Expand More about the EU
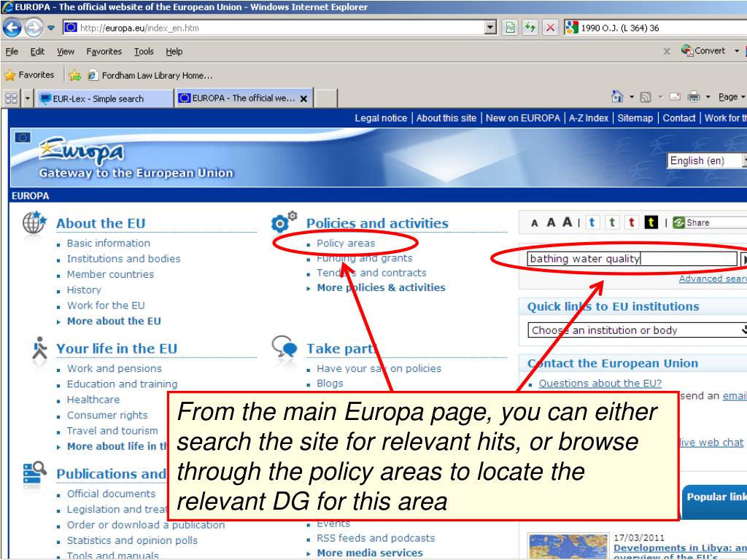Screen dimensions: 747x560 coord(114,322)
